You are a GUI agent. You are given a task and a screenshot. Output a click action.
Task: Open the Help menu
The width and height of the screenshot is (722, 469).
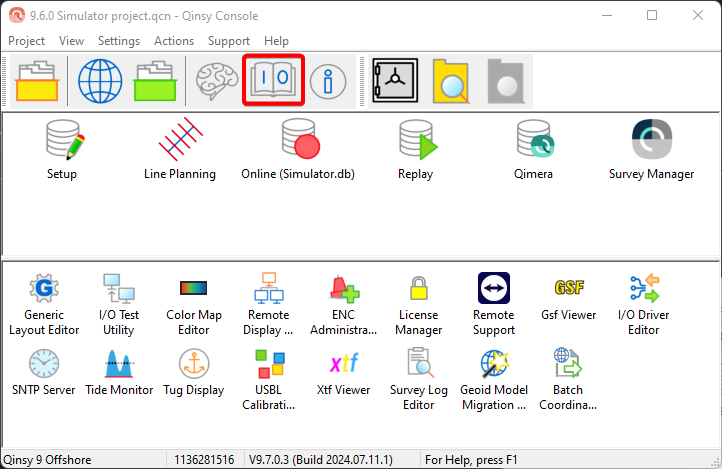click(x=276, y=41)
